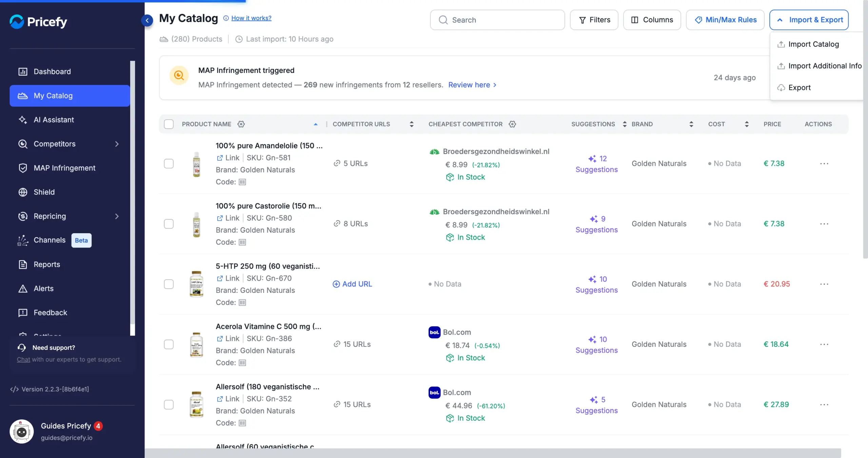Sort by the Brand column arrows
Screen dimensions: 868x458
[691, 124]
